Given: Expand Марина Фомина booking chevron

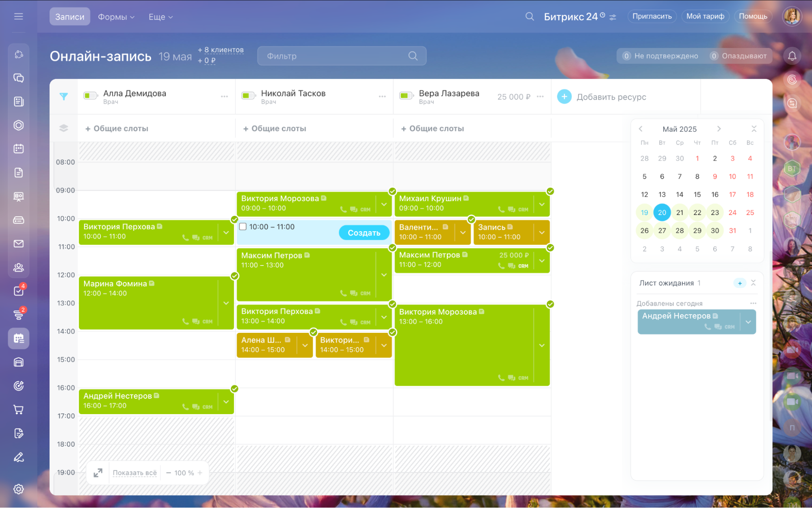Looking at the screenshot, I should 226,303.
